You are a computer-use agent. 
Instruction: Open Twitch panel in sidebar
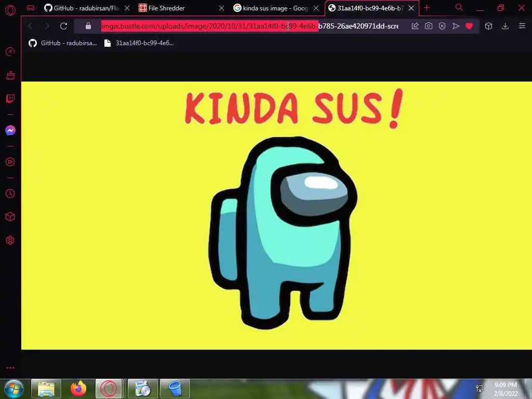click(10, 99)
